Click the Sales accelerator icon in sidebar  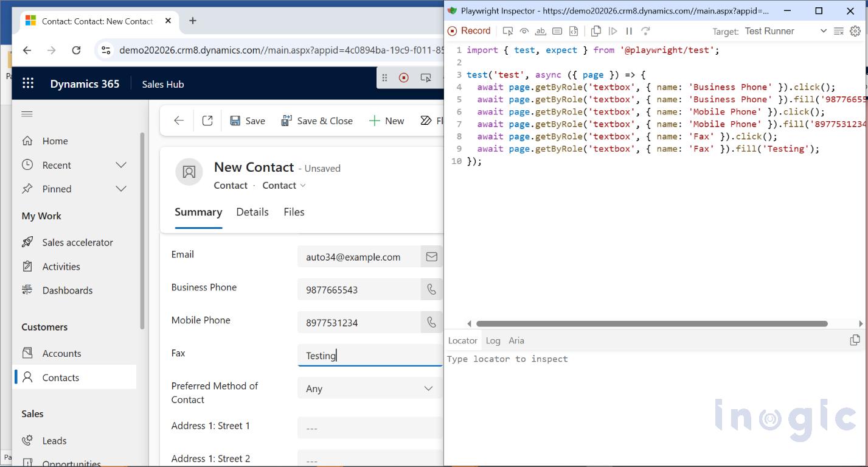coord(27,242)
